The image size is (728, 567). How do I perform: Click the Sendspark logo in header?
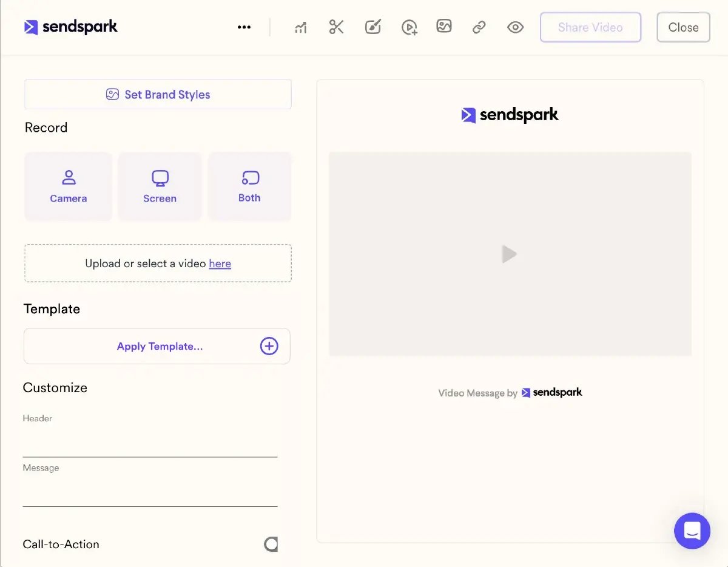click(71, 27)
